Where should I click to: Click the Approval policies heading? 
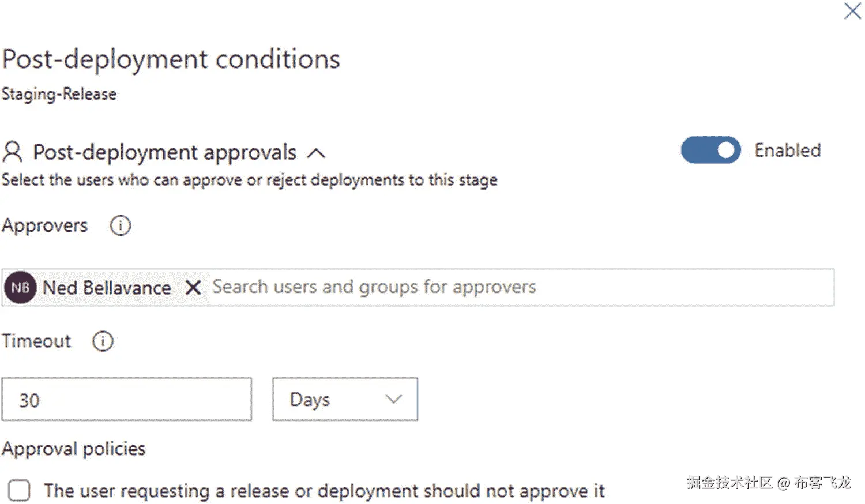74,449
